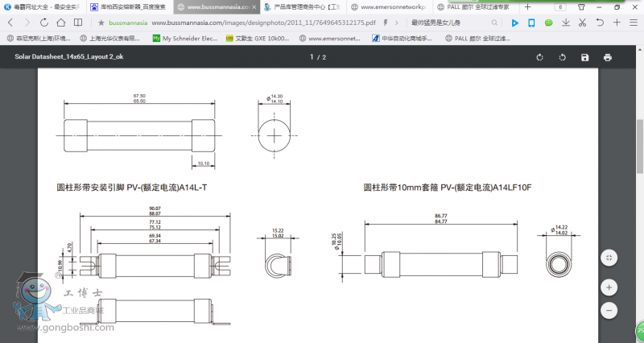Zoom in on the PDF
This screenshot has width=644, height=343.
point(609,287)
